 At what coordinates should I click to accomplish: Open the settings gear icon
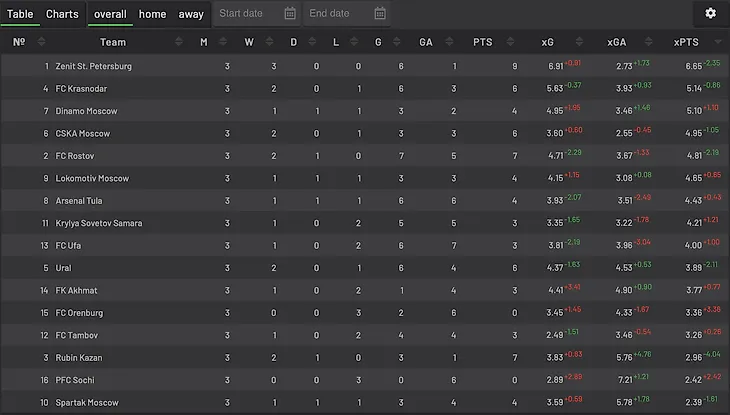click(710, 14)
